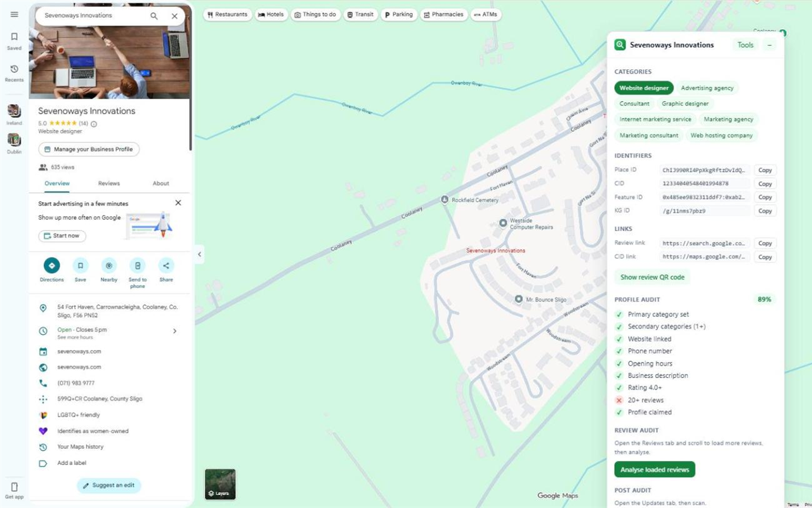Image resolution: width=812 pixels, height=508 pixels.
Task: Open the hamburger main menu
Action: click(14, 15)
